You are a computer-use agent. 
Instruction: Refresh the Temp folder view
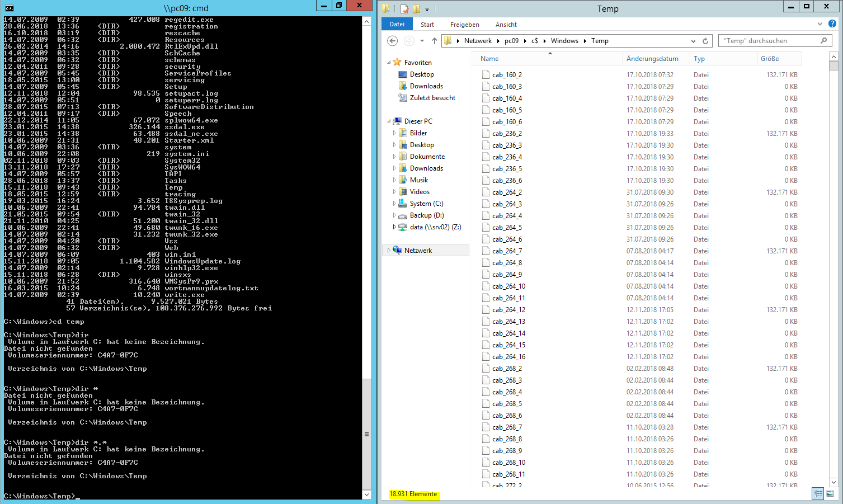[x=705, y=41]
